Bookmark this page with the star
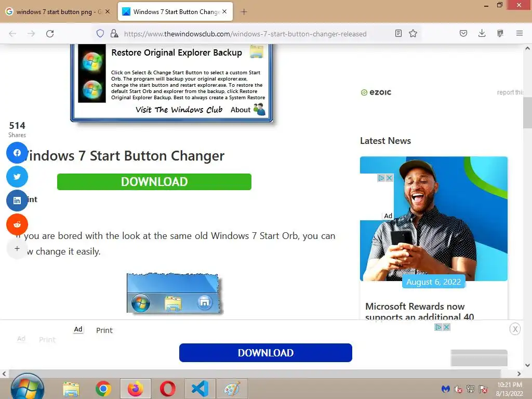This screenshot has height=399, width=532. point(413,33)
